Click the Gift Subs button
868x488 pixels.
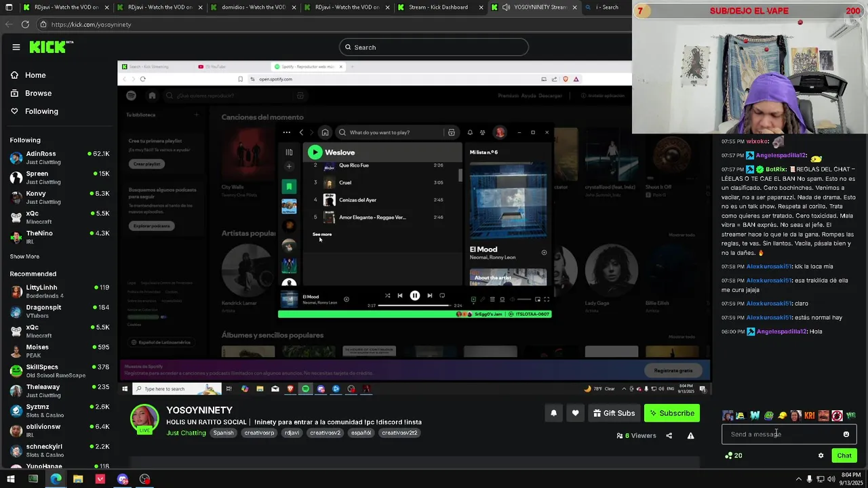(614, 413)
